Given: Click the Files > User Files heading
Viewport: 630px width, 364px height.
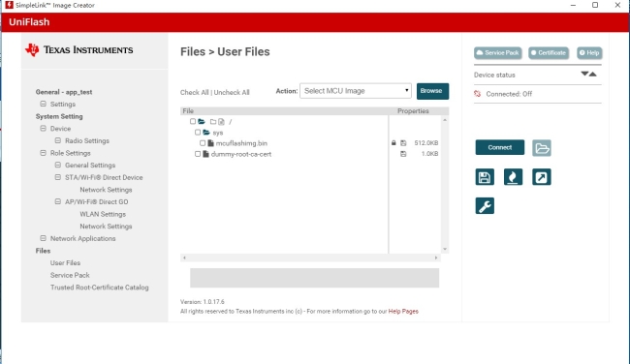Looking at the screenshot, I should click(x=225, y=51).
